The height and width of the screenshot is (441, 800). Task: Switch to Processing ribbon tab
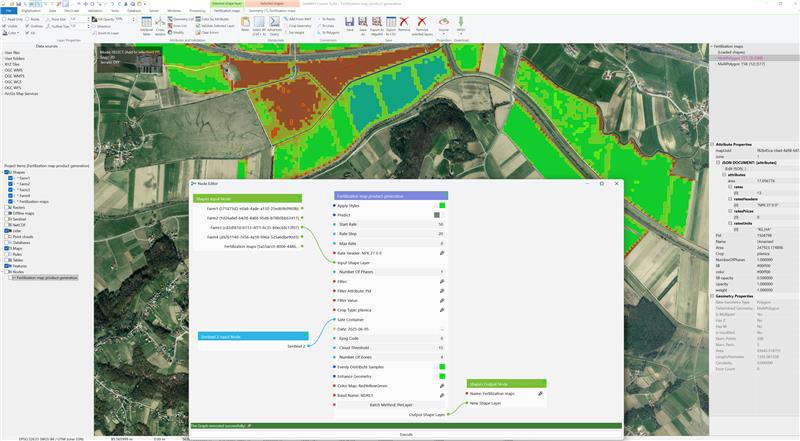pyautogui.click(x=197, y=10)
